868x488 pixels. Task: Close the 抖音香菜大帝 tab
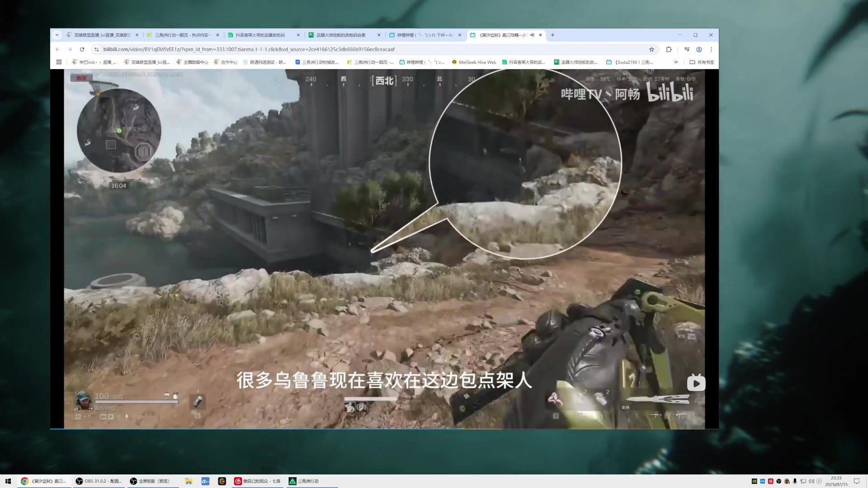tap(298, 35)
